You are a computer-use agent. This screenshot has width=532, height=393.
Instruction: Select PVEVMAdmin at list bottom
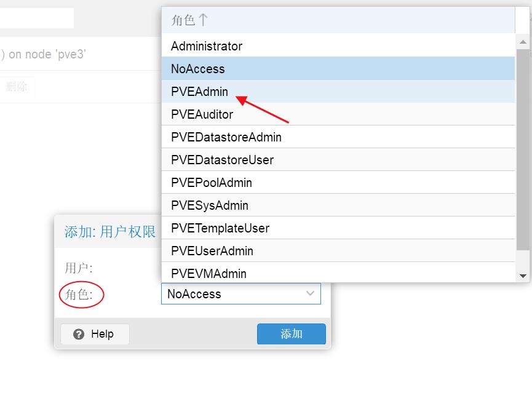pyautogui.click(x=338, y=272)
